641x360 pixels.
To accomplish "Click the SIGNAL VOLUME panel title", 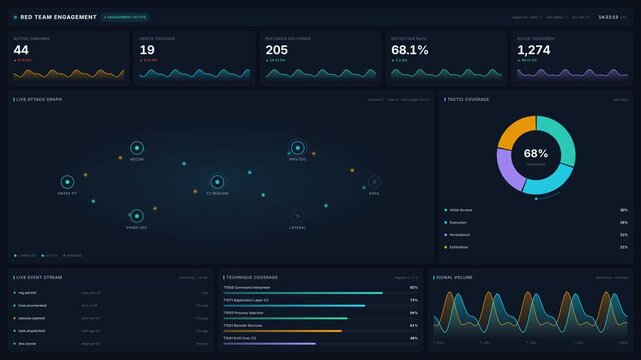I will coord(455,277).
